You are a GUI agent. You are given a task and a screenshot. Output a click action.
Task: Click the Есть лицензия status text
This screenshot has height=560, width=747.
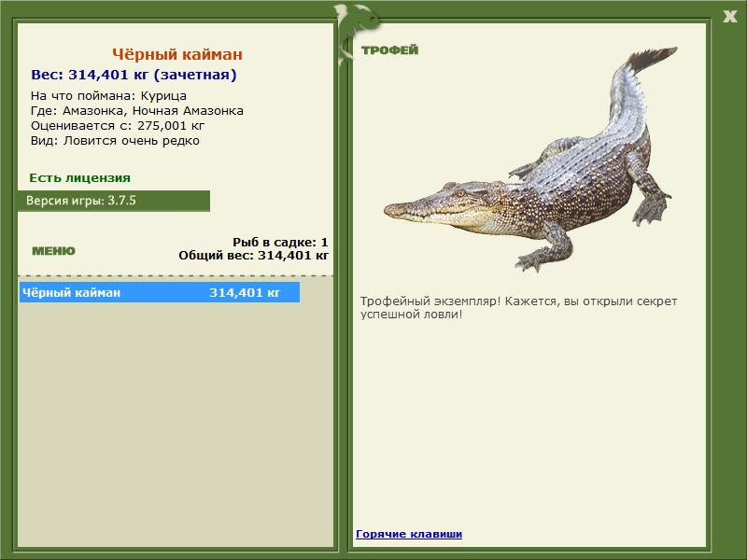point(79,177)
